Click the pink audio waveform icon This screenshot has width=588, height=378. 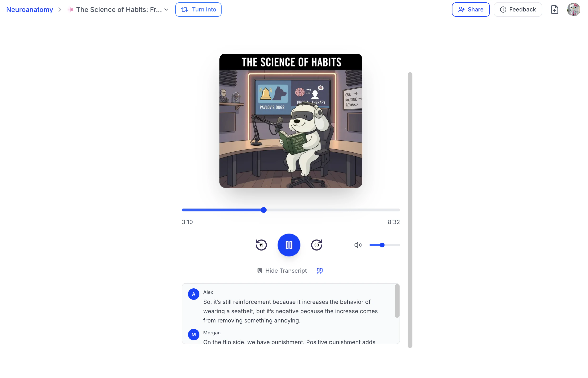[x=70, y=10]
